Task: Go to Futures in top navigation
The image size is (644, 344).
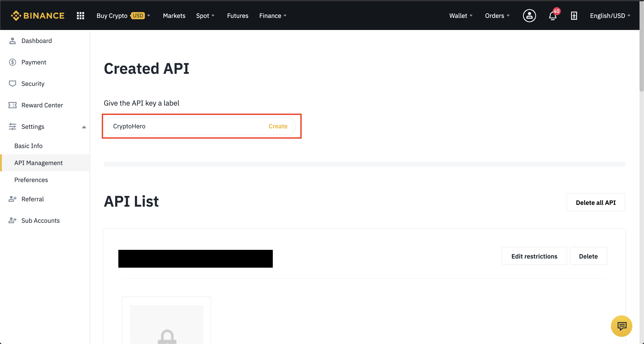Action: click(237, 16)
